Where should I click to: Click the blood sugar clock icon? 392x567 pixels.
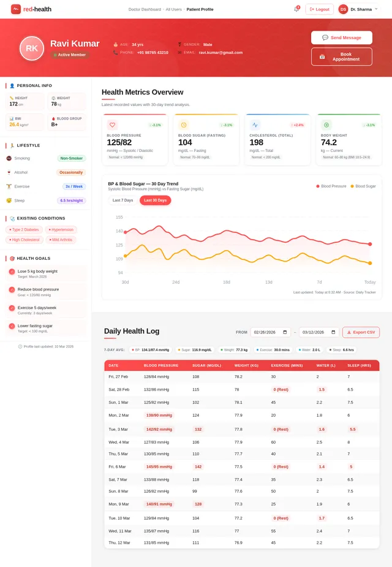coord(184,124)
